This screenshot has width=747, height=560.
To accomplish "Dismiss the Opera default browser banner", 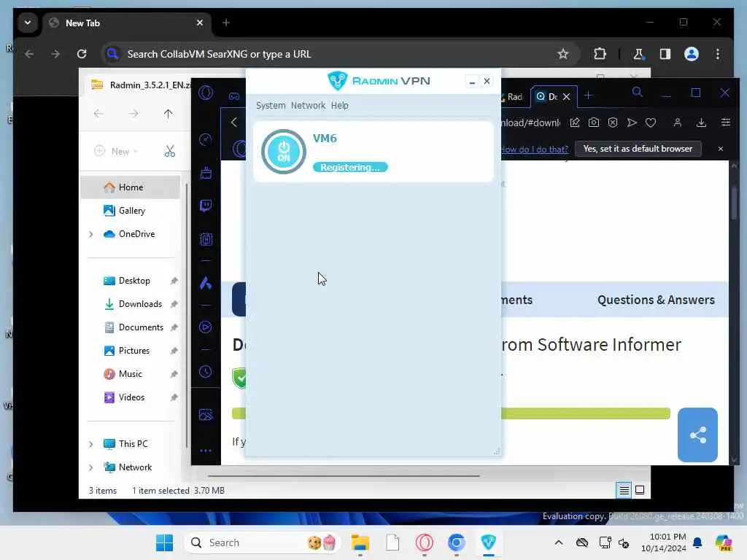I will pos(720,149).
